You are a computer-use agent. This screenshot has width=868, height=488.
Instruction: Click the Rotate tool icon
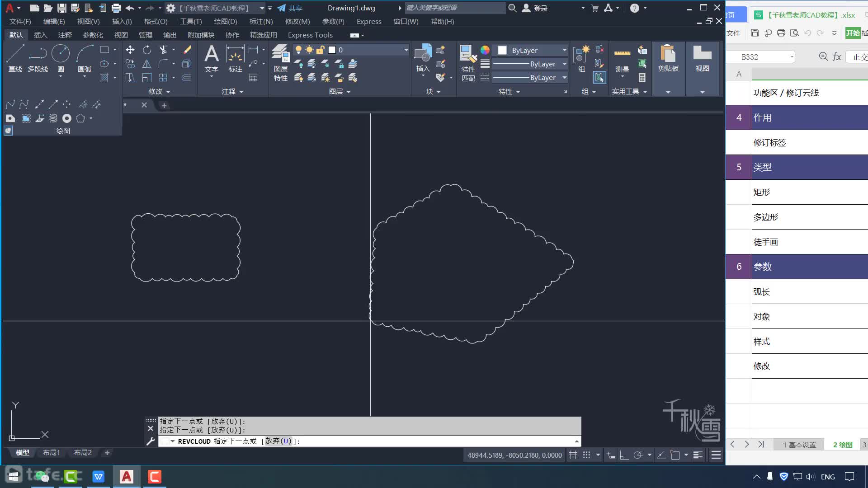coord(147,50)
